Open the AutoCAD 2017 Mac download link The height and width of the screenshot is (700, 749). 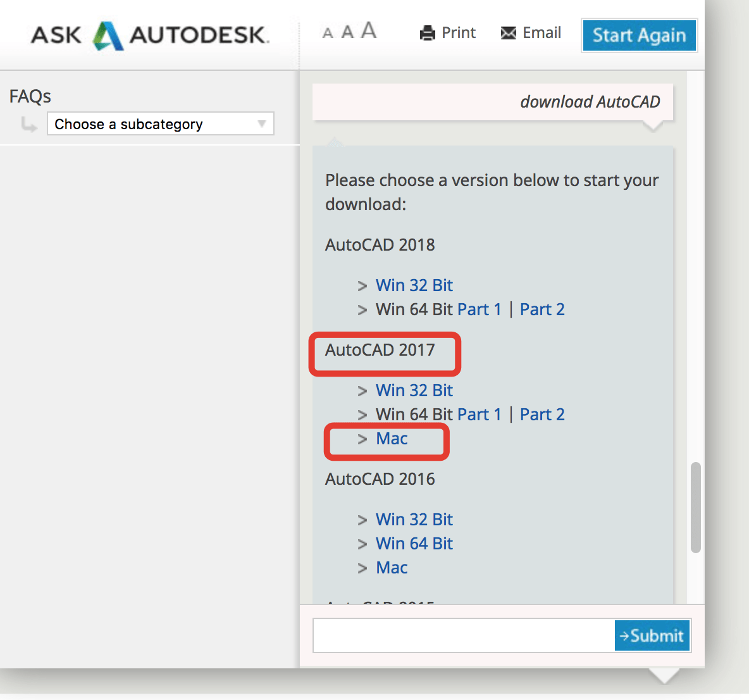[x=392, y=439]
